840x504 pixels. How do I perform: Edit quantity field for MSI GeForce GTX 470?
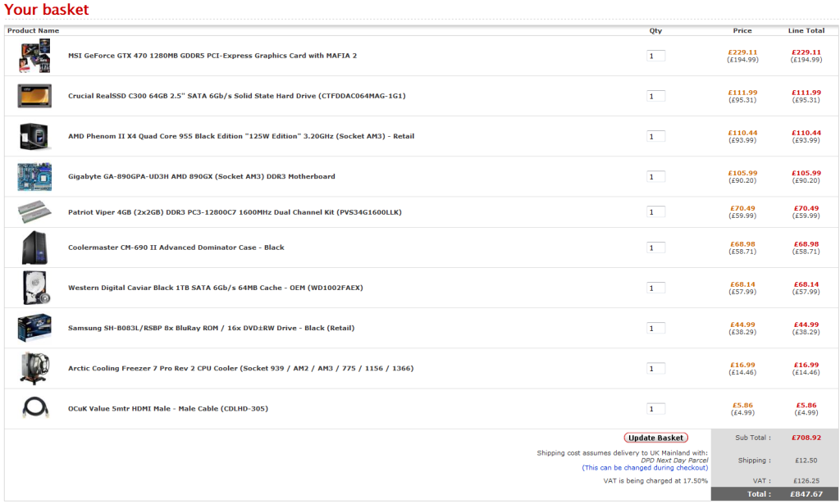tap(655, 56)
